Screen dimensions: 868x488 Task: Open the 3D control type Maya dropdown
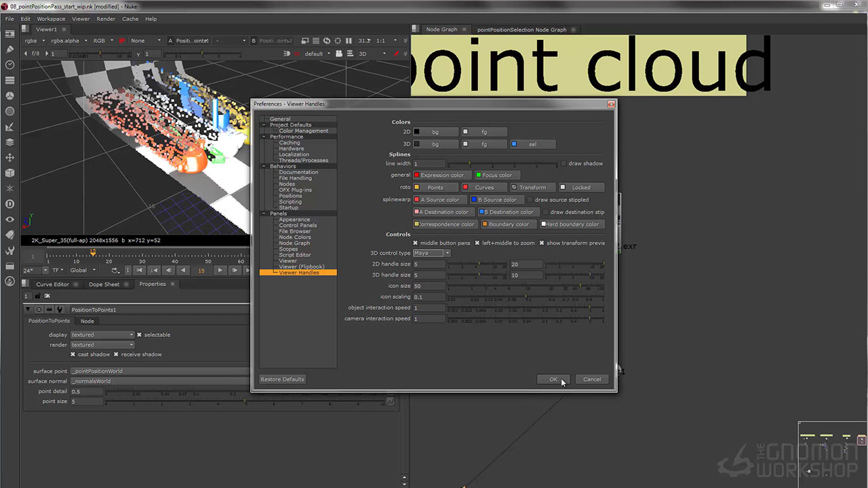[431, 253]
